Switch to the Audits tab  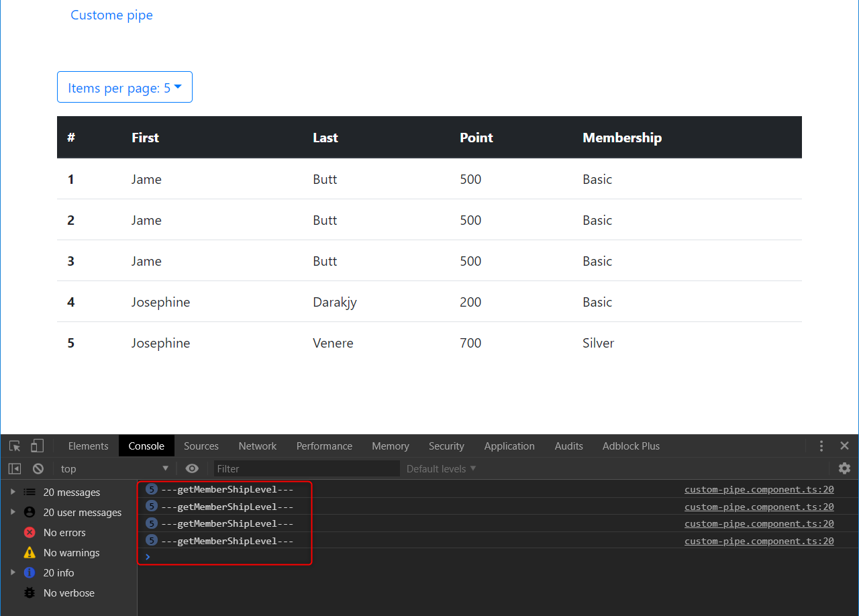pos(569,446)
